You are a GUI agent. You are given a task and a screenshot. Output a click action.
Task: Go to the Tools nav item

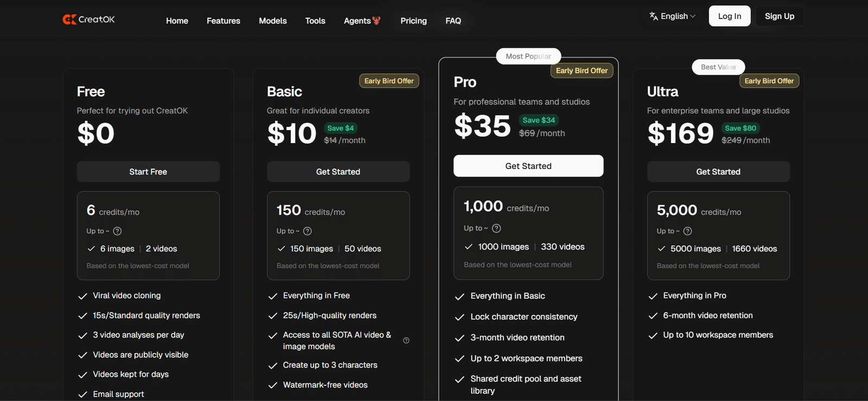315,21
